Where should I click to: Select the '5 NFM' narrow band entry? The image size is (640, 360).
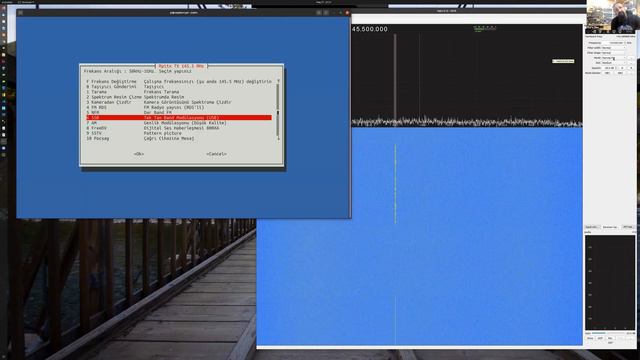179,112
